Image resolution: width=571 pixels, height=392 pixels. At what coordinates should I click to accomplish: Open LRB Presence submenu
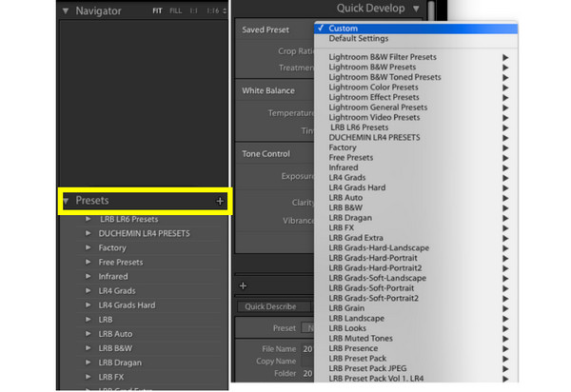pos(416,348)
